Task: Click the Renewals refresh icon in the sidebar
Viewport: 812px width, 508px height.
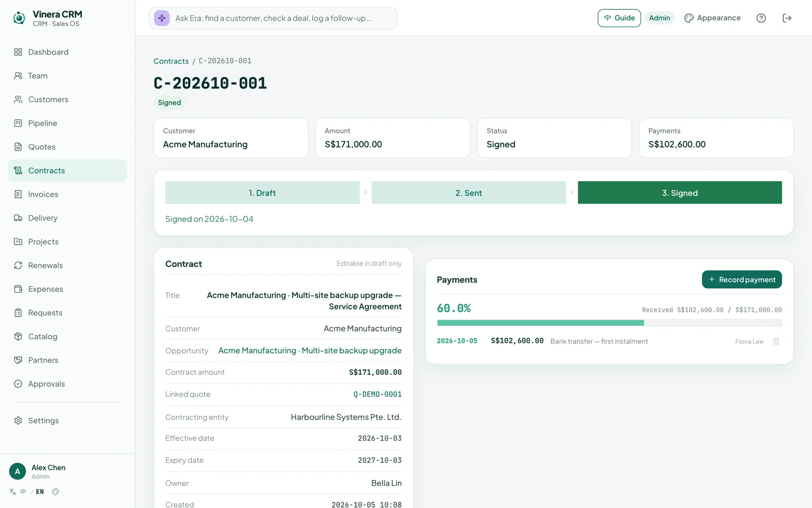Action: [18, 265]
